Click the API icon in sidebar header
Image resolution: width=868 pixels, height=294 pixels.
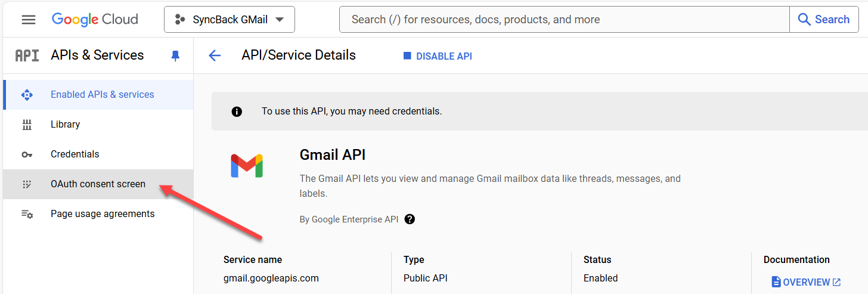[x=27, y=55]
